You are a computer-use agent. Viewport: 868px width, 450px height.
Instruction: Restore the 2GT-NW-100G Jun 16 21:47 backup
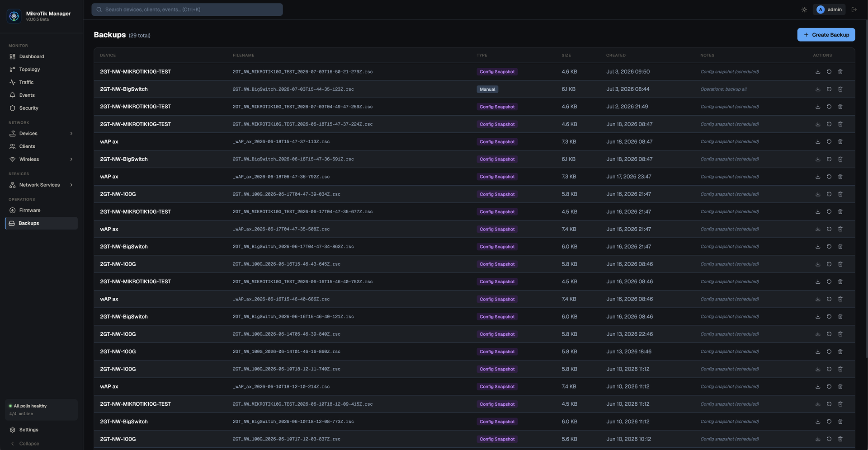click(829, 194)
